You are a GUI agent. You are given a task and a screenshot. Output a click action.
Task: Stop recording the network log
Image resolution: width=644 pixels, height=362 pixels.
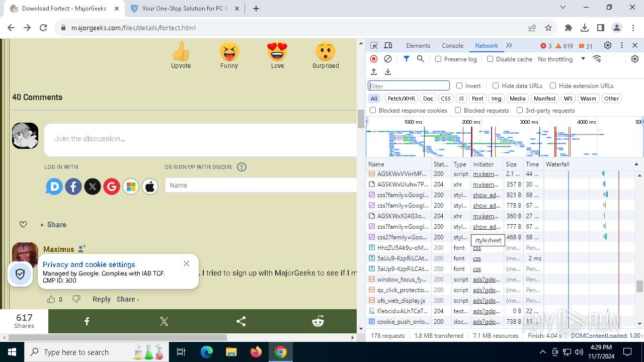374,59
